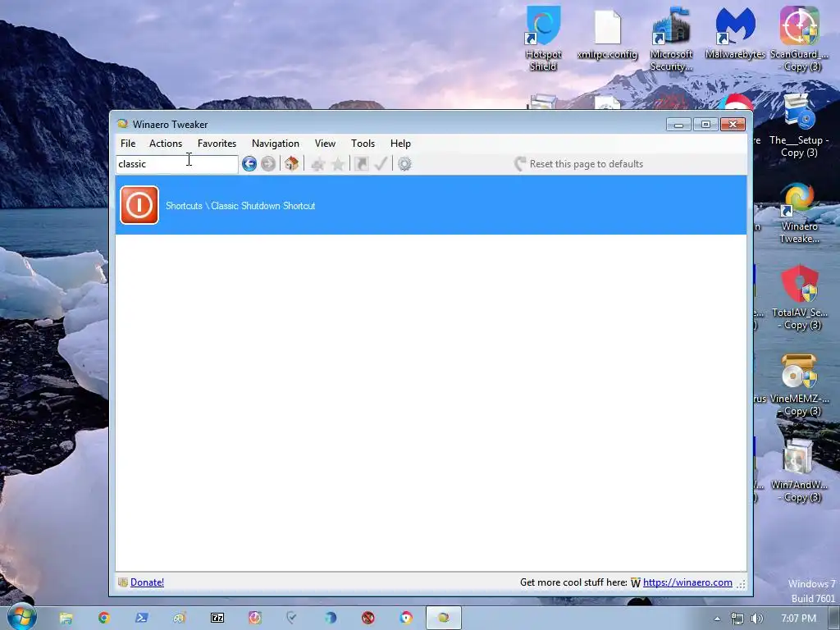Open 7-Zip from the taskbar
The height and width of the screenshot is (630, 840).
pos(217,619)
